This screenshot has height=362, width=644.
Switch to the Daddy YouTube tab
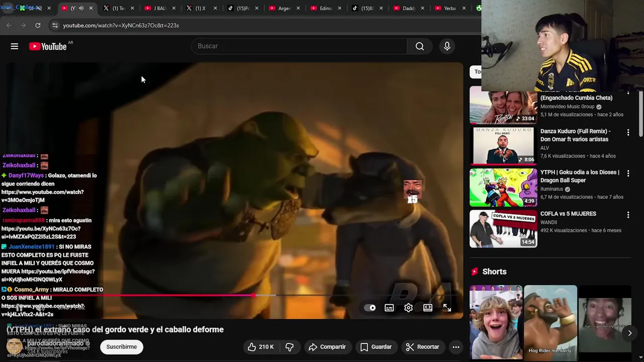[409, 8]
